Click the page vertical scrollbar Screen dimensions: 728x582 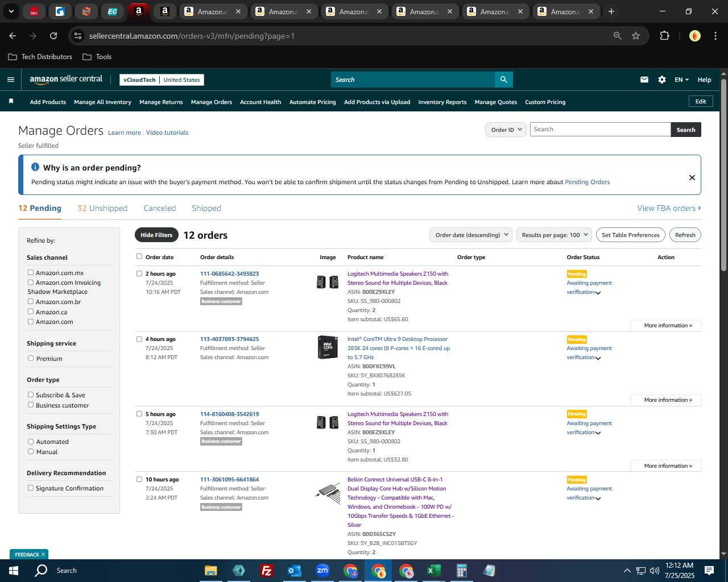pos(723,176)
